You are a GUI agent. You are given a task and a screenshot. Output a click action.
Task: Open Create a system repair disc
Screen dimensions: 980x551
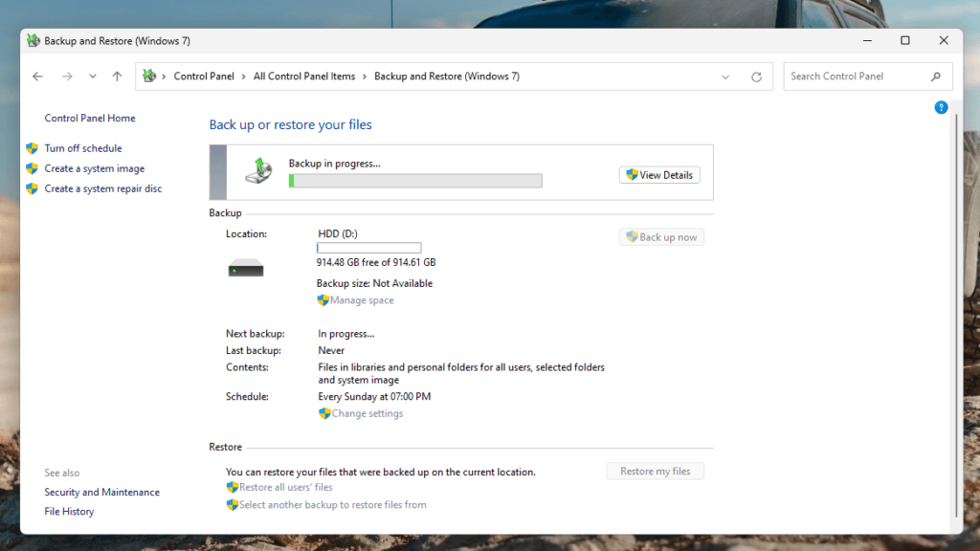(103, 188)
